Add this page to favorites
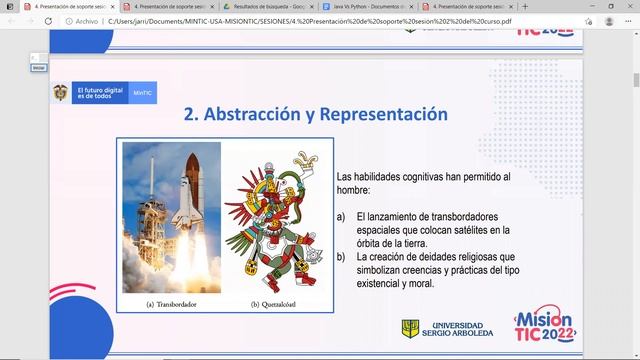Screen dimensions: 640x360 pyautogui.click(x=589, y=22)
